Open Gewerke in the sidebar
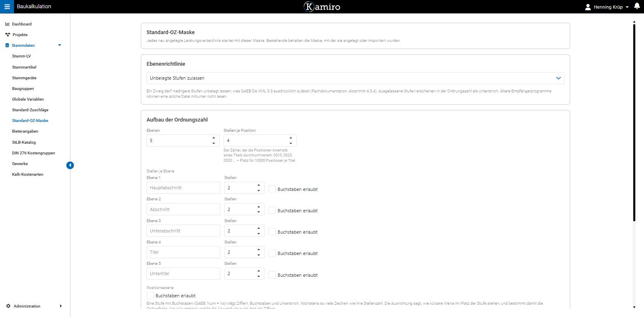This screenshot has height=317, width=644. (20, 163)
